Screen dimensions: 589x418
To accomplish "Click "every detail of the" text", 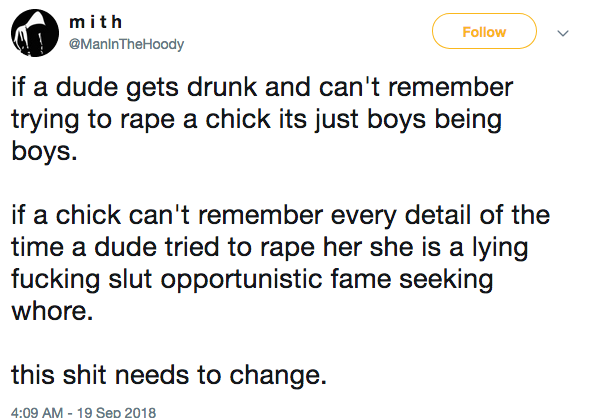I will coord(440,215).
